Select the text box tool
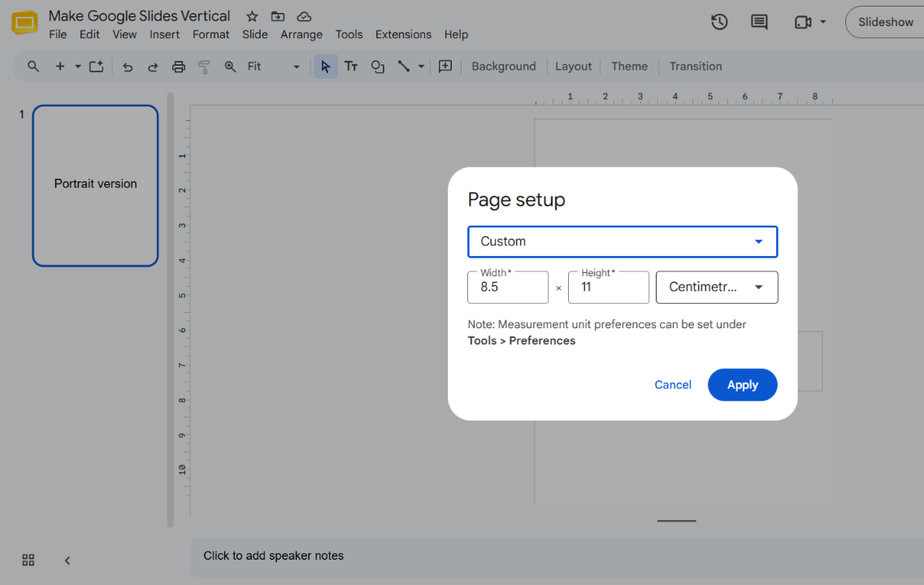Image resolution: width=924 pixels, height=585 pixels. 351,67
